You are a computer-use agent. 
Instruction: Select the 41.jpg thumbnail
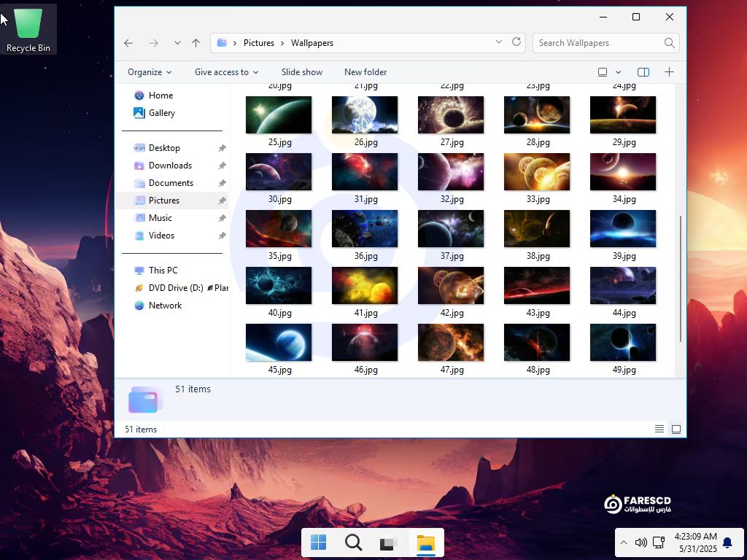click(365, 285)
